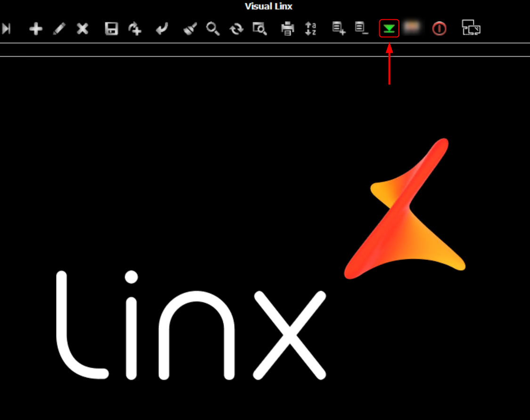Screen dimensions: 530x420
Task: Save changes with the floppy disk icon
Action: click(x=111, y=28)
